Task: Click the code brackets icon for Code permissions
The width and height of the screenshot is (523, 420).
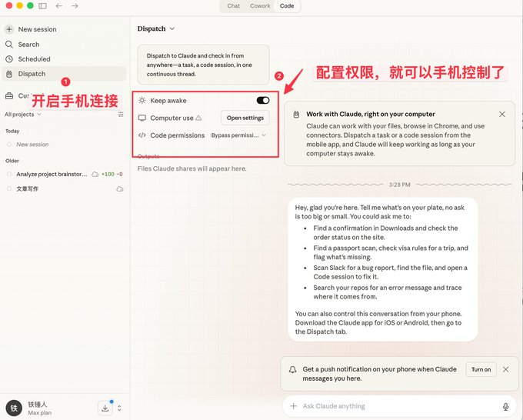Action: click(x=142, y=135)
